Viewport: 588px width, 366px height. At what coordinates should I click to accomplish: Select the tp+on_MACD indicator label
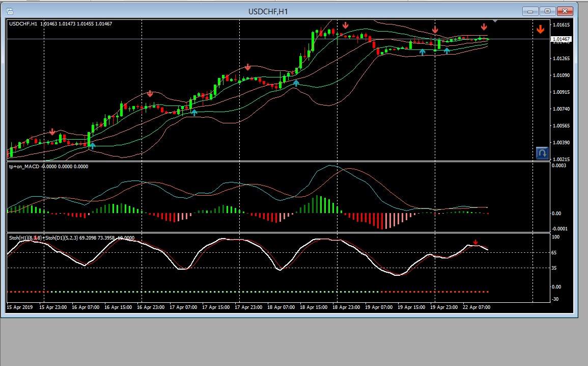click(x=48, y=166)
